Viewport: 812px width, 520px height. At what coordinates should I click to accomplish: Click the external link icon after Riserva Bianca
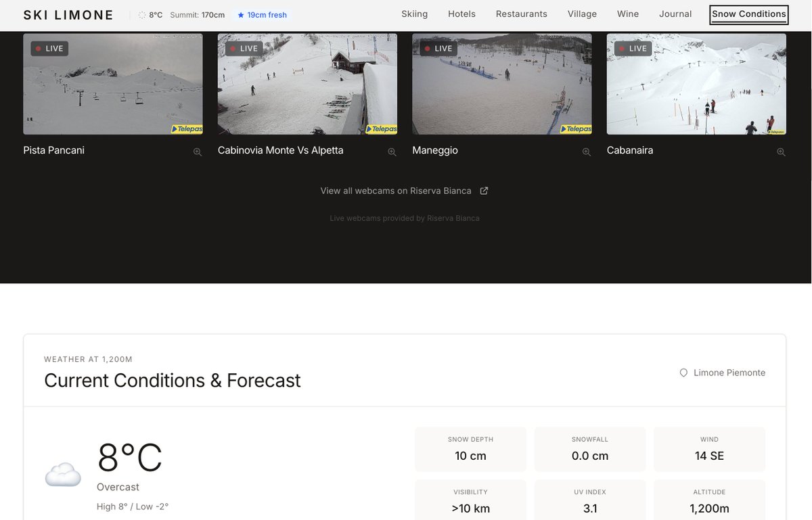tap(484, 191)
